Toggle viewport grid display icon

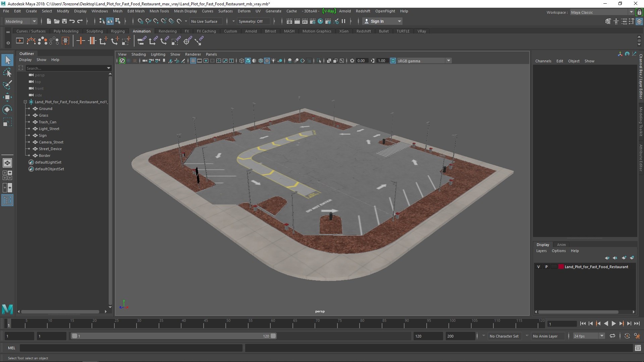(x=193, y=61)
